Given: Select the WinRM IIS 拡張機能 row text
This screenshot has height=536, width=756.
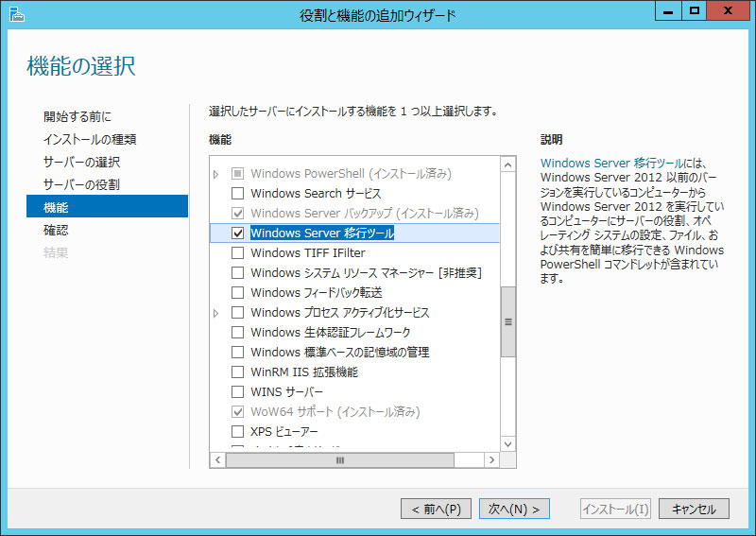Looking at the screenshot, I should [304, 372].
